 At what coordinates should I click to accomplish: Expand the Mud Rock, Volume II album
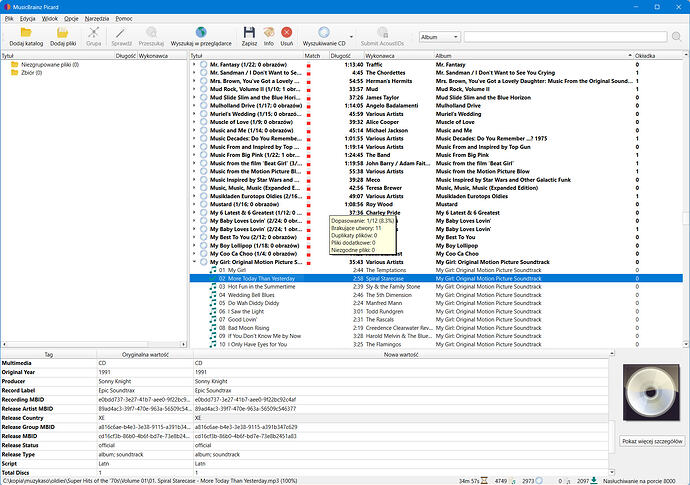click(x=194, y=89)
